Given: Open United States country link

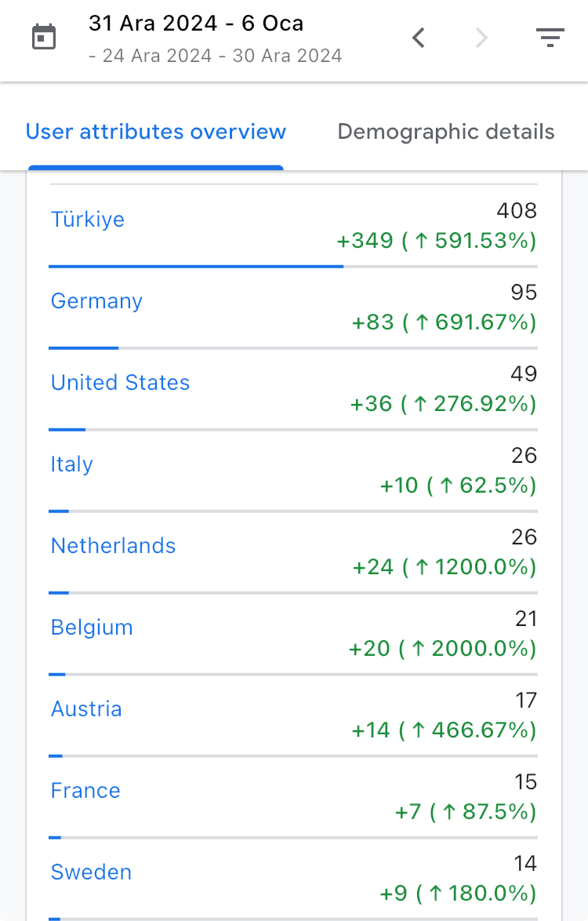Looking at the screenshot, I should [120, 382].
